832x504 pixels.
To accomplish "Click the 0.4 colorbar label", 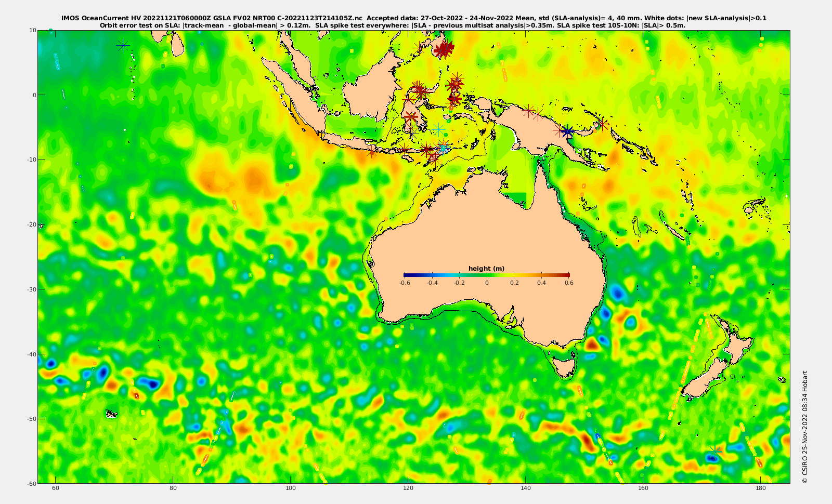I will coord(542,283).
